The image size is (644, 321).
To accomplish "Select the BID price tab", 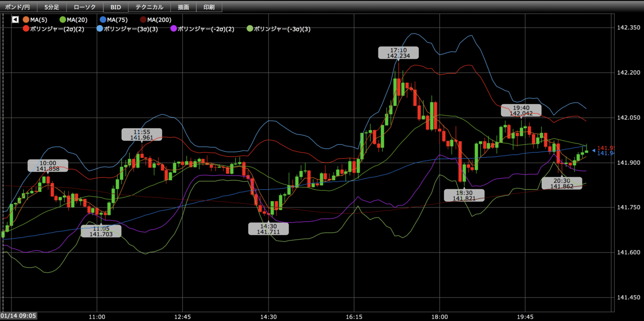I will (x=116, y=7).
